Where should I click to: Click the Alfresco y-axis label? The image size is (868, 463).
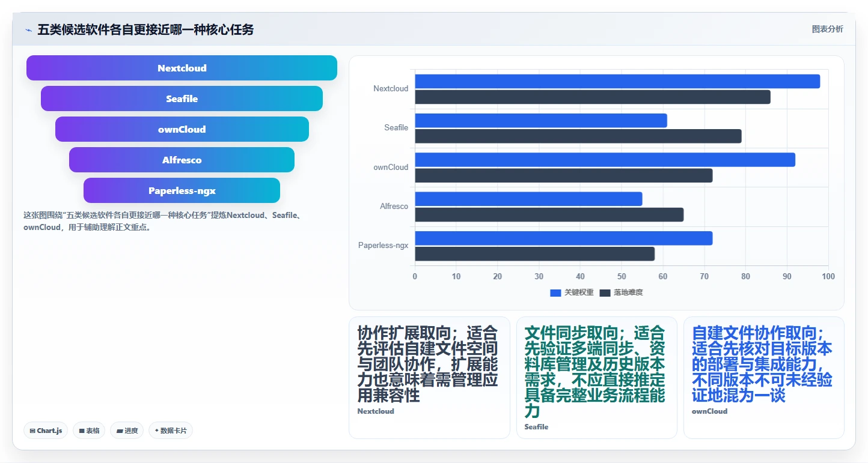(x=394, y=206)
